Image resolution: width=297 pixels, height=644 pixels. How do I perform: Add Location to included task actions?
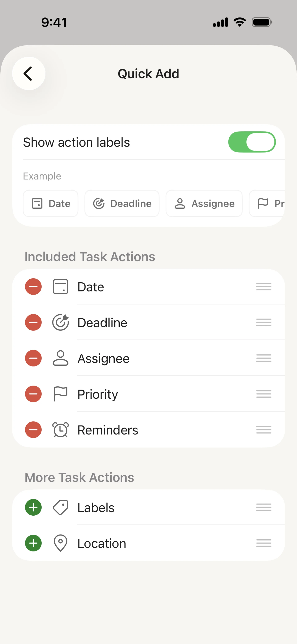point(33,543)
